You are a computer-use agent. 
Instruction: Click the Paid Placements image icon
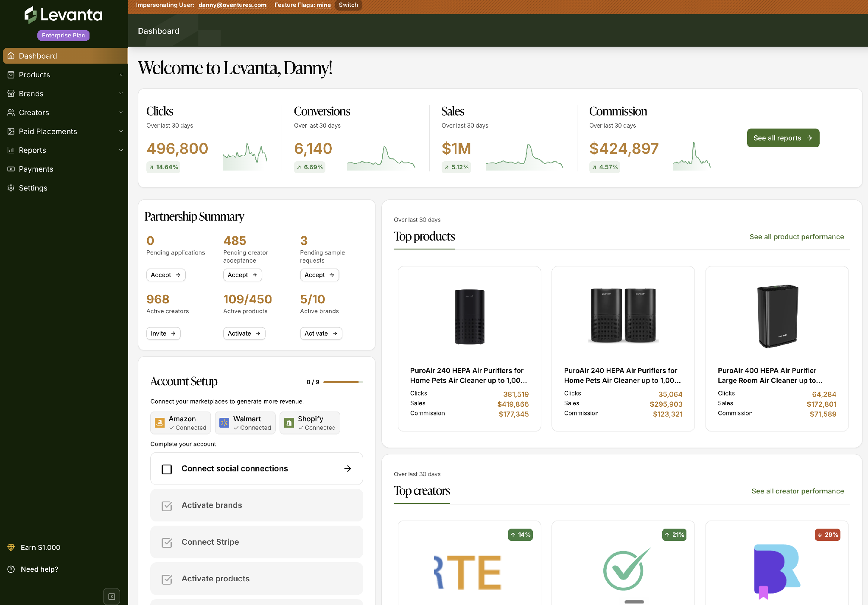pos(11,132)
